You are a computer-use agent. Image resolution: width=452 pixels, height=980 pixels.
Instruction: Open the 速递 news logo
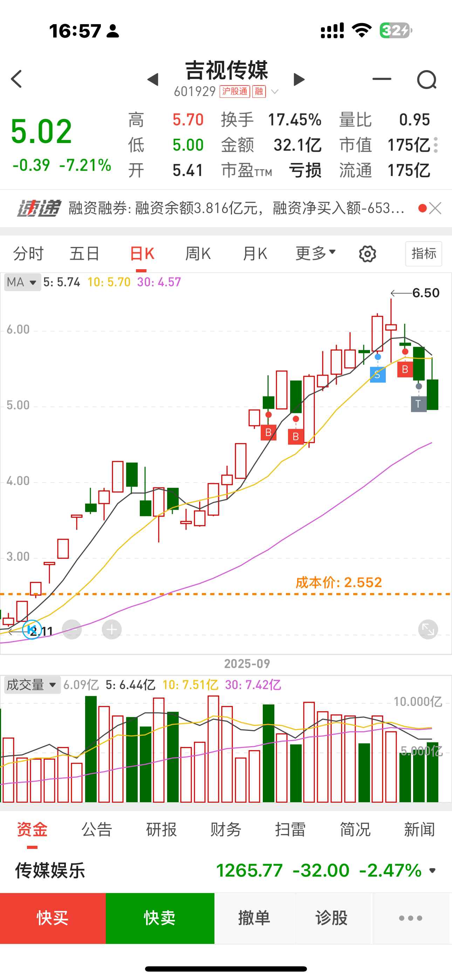tap(39, 208)
